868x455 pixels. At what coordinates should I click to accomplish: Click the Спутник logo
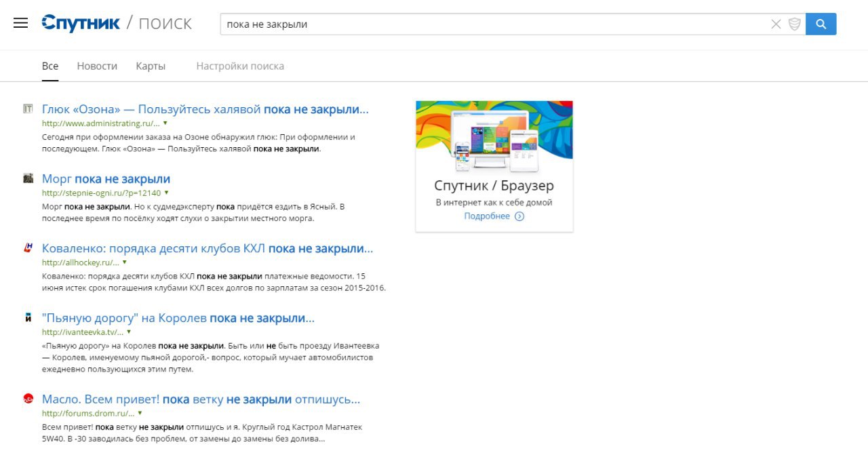click(x=81, y=23)
